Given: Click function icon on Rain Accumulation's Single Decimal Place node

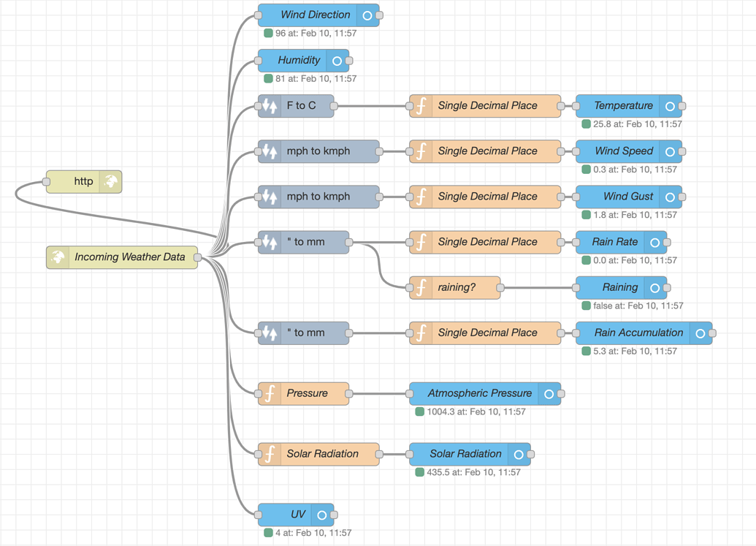Looking at the screenshot, I should coord(422,333).
